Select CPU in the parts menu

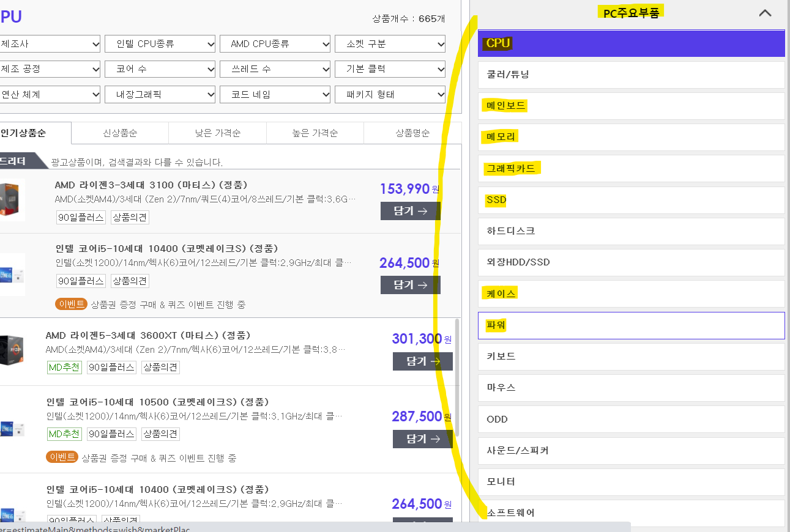(x=632, y=43)
